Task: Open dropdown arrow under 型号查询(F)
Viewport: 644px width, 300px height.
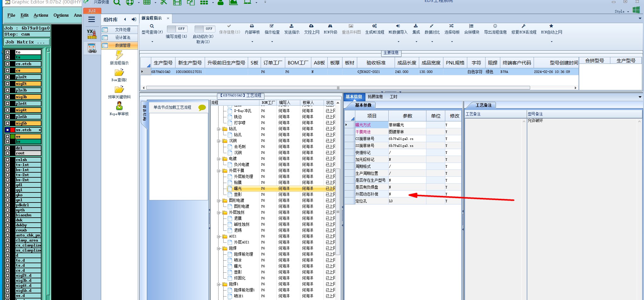Action: [152, 42]
